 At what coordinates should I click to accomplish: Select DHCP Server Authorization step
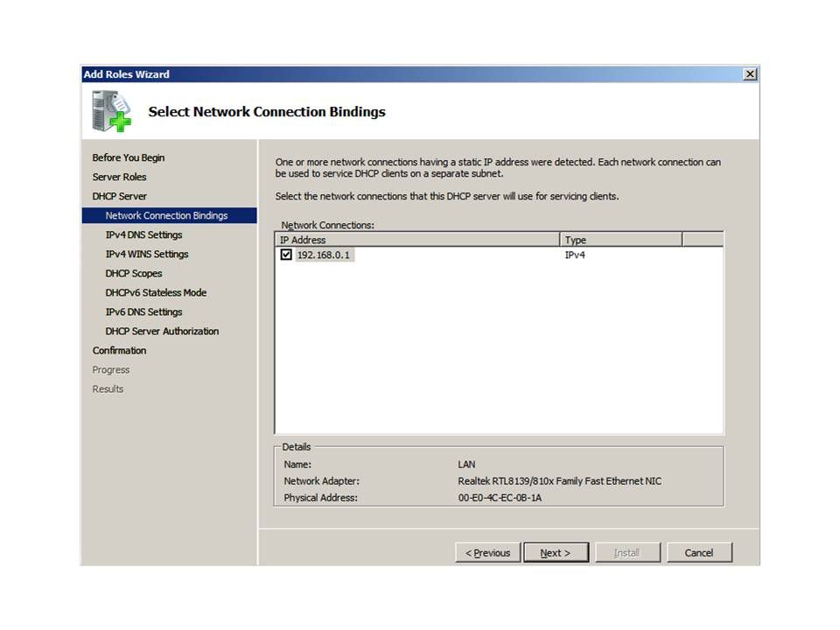pos(162,331)
